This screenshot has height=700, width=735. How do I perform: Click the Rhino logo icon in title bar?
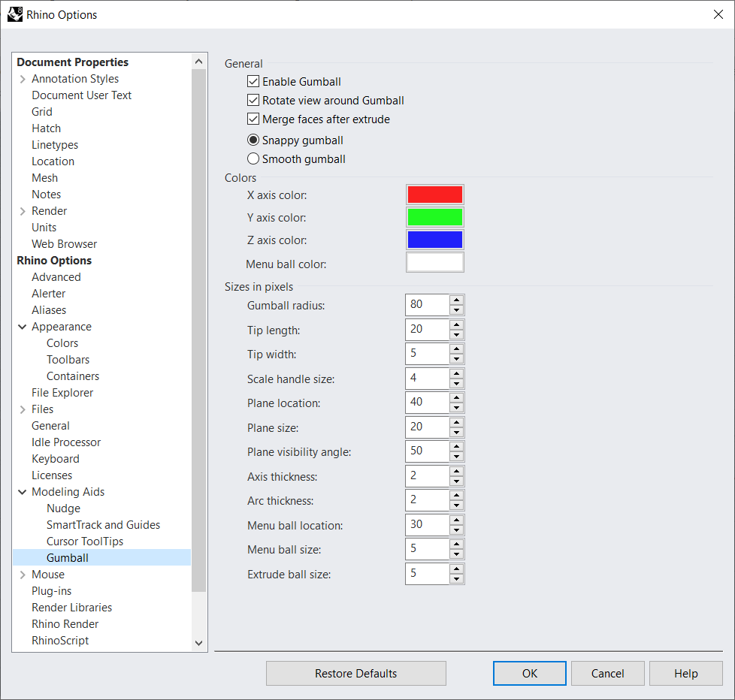coord(14,14)
